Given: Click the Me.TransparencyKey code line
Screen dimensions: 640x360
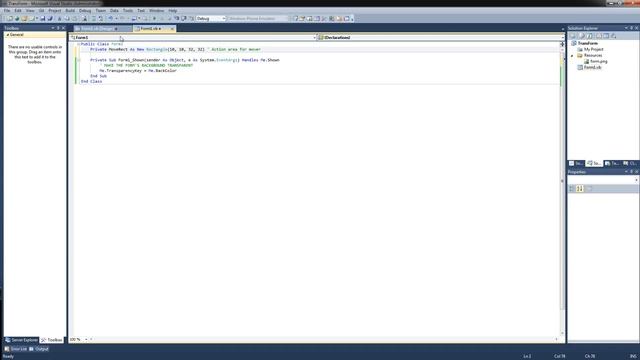Looking at the screenshot, I should pos(138,71).
